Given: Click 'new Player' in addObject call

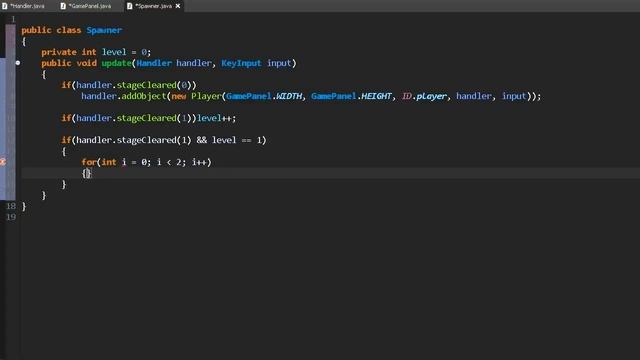Looking at the screenshot, I should tap(196, 96).
